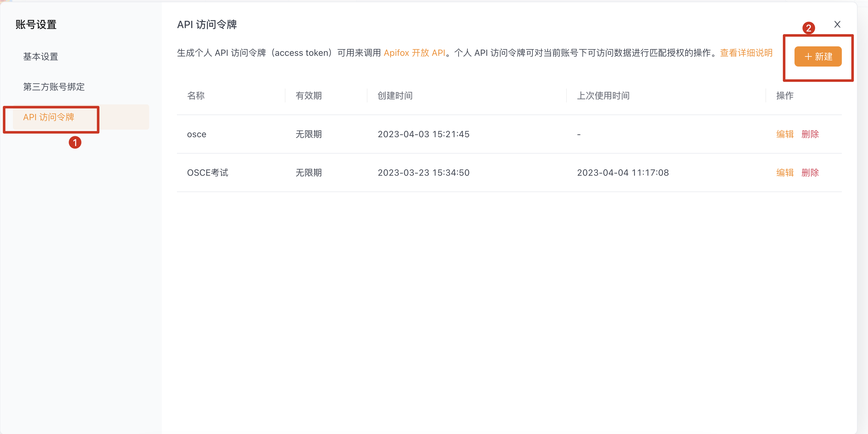Click the 创建时间 column header
Viewport: 868px width, 434px height.
pos(395,96)
